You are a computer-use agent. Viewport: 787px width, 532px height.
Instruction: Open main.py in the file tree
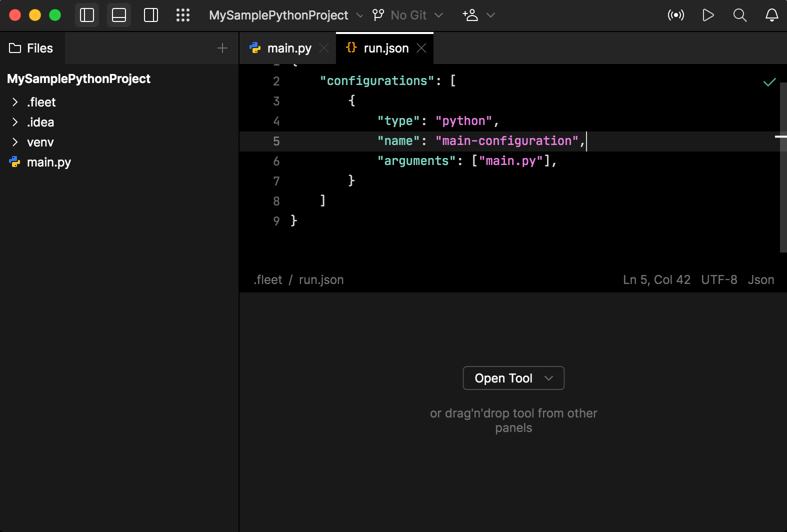coord(48,162)
